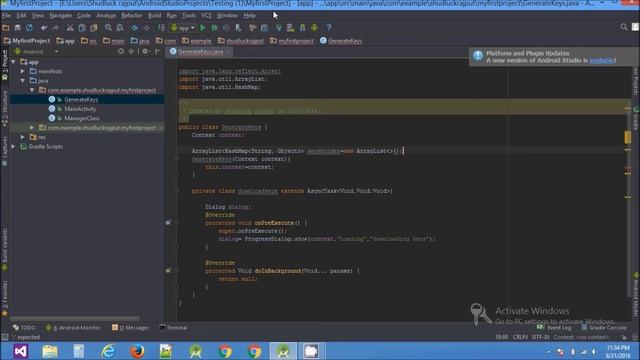This screenshot has width=640, height=360.
Task: Click the project panel settings gear
Action: point(145,52)
